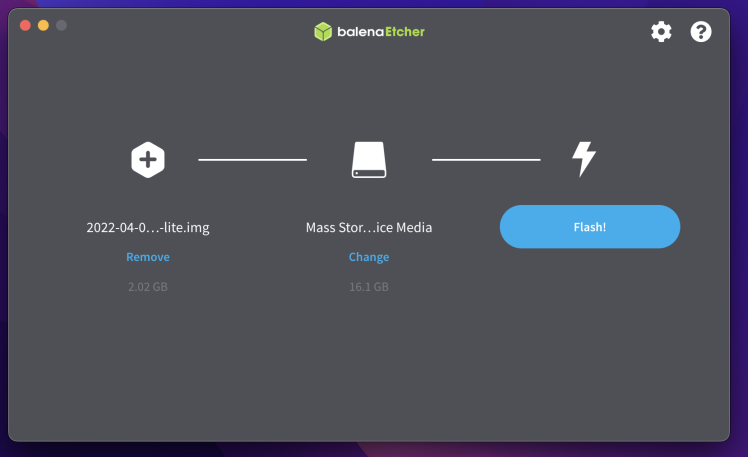Minimize the window with the yellow button
This screenshot has height=457, width=748.
(43, 25)
